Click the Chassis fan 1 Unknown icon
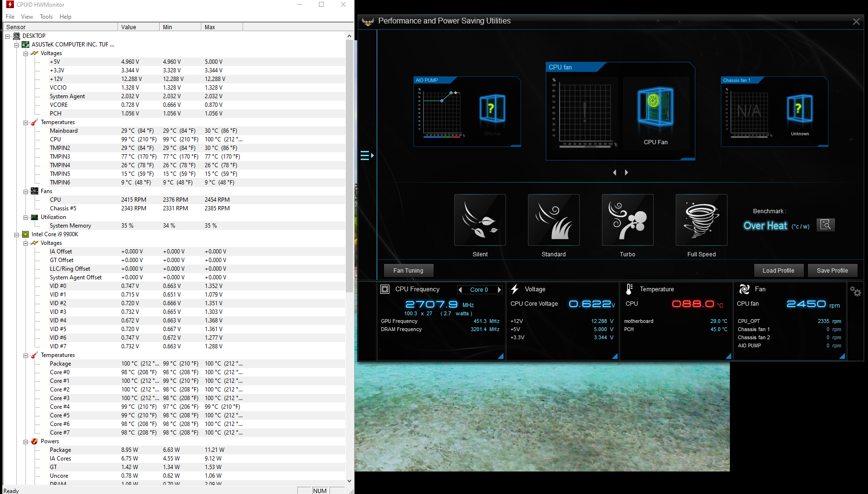The width and height of the screenshot is (868, 494). click(x=800, y=109)
